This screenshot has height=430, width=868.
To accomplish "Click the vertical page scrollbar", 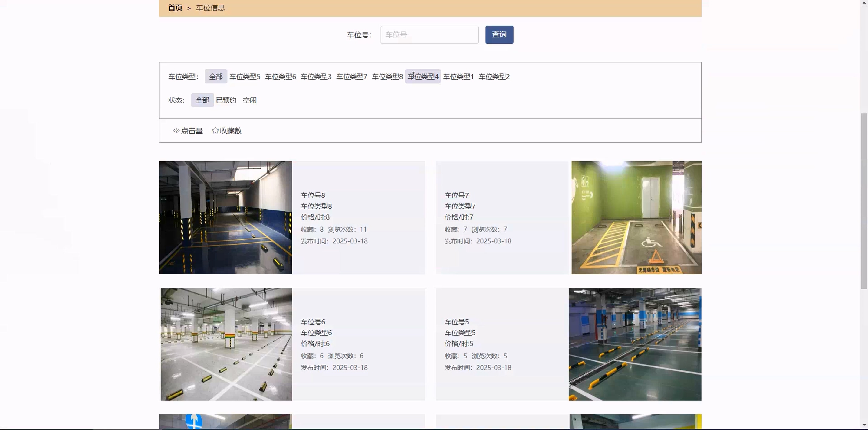I will tap(864, 201).
